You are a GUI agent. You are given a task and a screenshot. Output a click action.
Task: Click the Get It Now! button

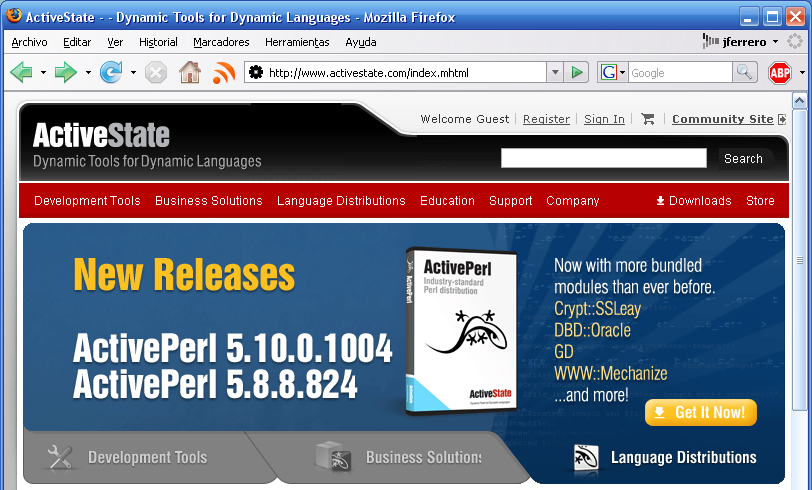pos(701,412)
